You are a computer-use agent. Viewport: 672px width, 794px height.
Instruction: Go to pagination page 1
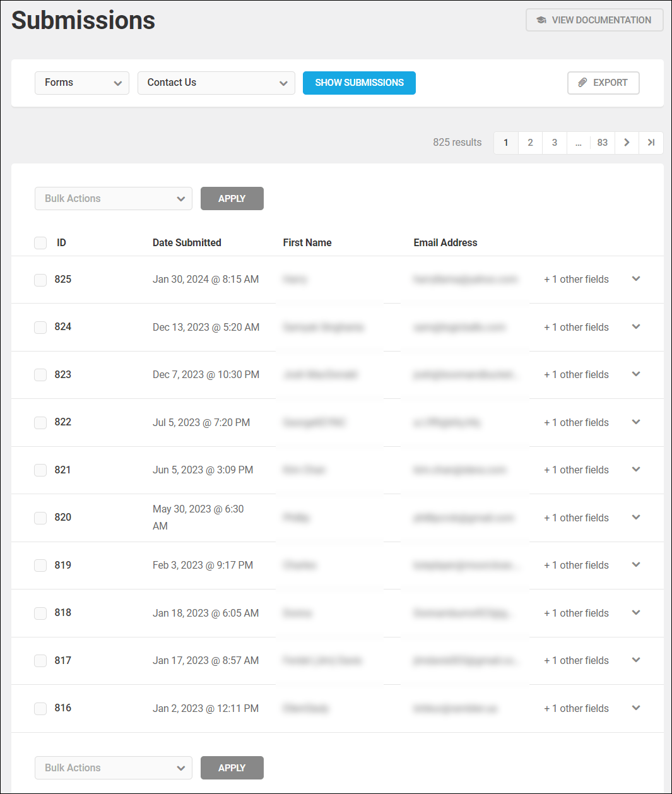click(506, 143)
